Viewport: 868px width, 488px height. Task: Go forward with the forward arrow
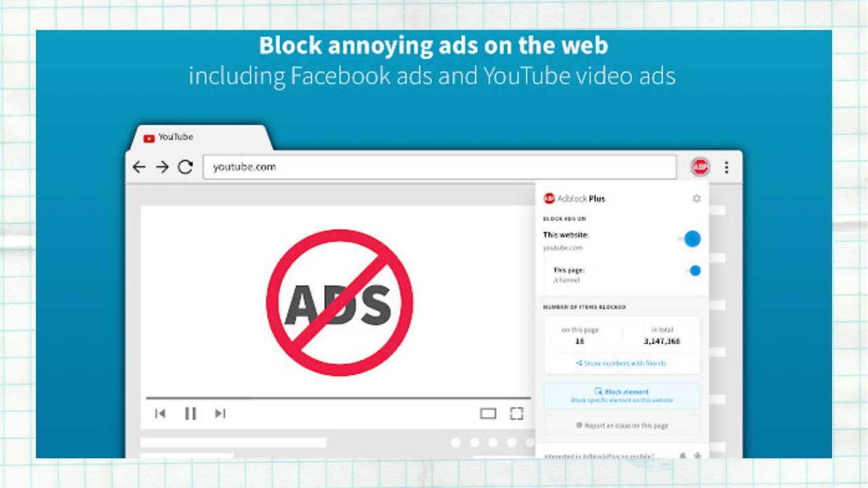[162, 167]
